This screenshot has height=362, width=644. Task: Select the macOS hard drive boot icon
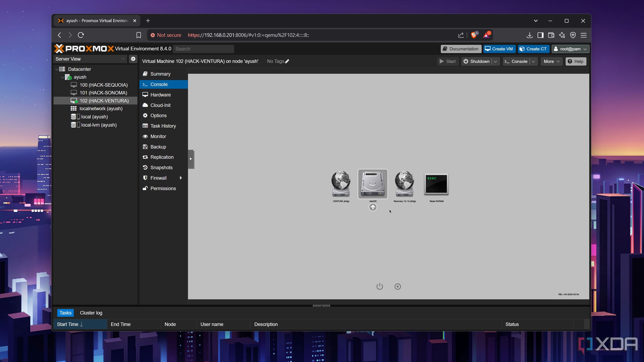point(372,184)
